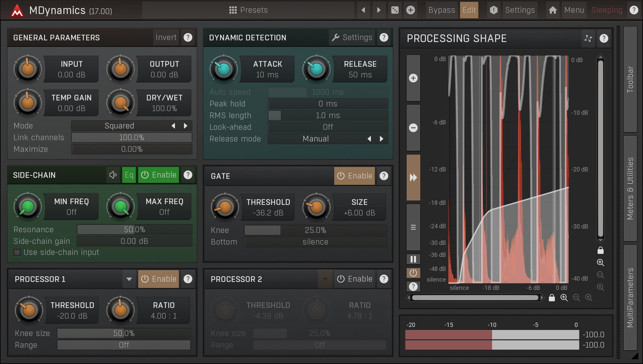Select next Mode with right arrow

pyautogui.click(x=186, y=126)
